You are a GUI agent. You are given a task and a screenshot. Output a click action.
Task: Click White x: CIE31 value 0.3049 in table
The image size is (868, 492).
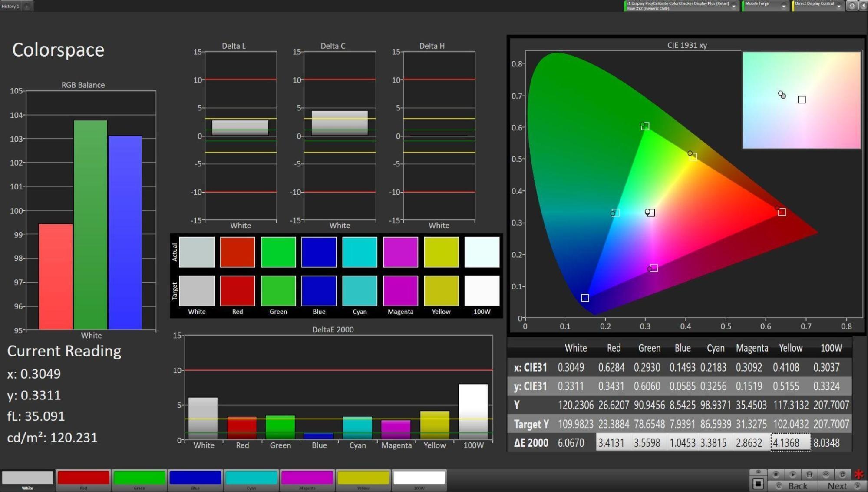(571, 367)
